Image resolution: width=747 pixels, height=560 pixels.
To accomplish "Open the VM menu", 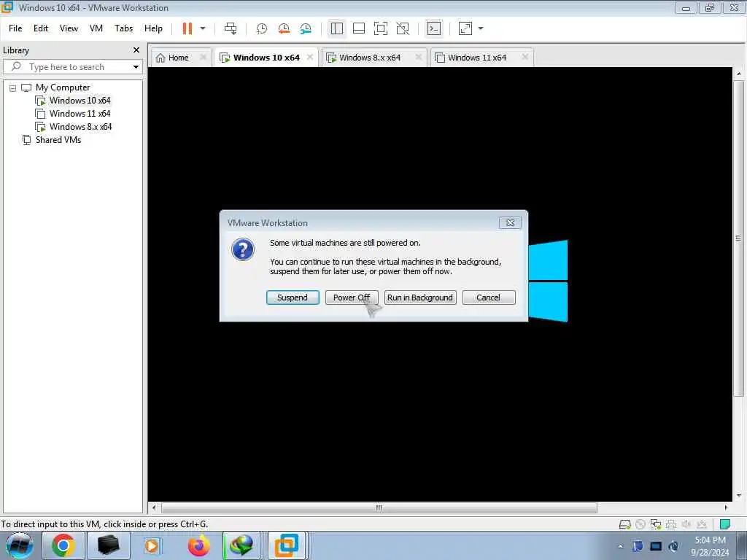I will click(x=96, y=28).
